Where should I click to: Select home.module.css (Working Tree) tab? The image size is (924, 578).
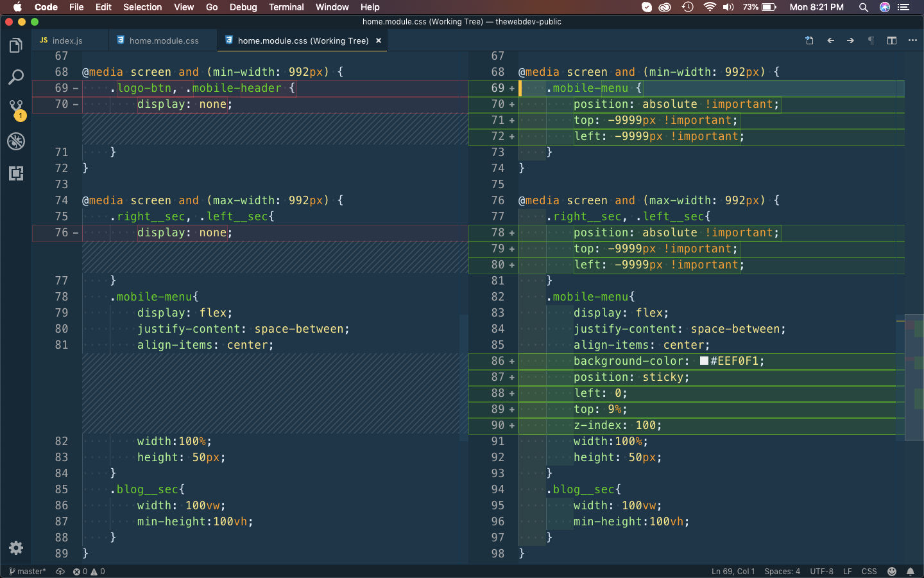[x=303, y=40]
